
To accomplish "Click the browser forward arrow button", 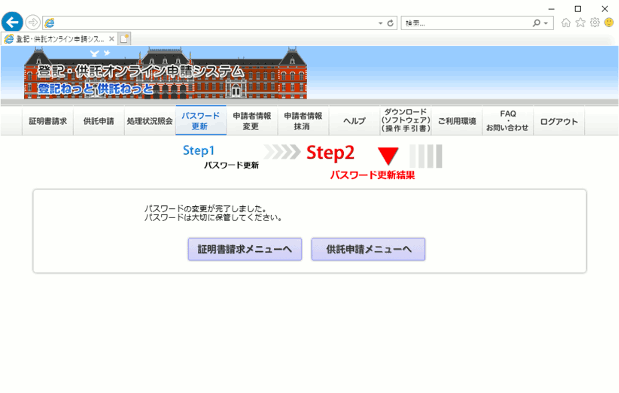I will pyautogui.click(x=33, y=22).
